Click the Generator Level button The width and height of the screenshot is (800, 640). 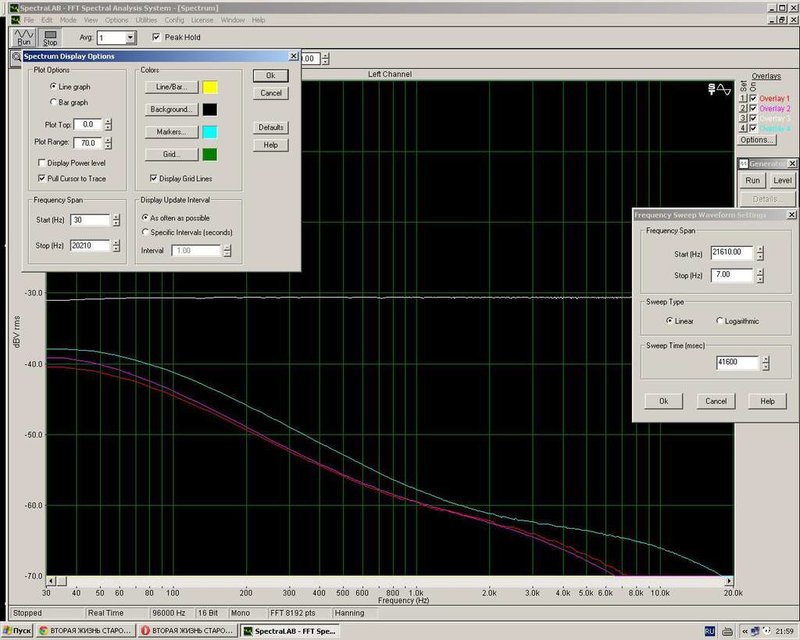coord(782,180)
